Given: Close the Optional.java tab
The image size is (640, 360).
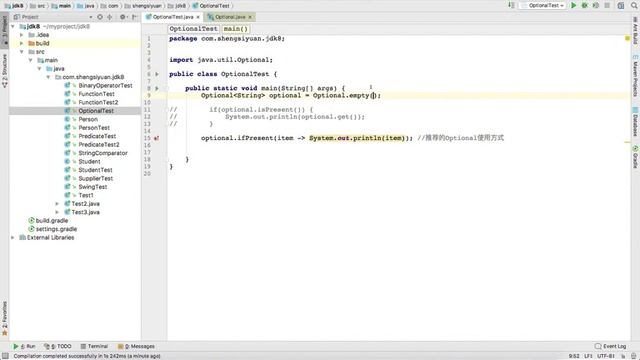Looking at the screenshot, I should tap(250, 17).
